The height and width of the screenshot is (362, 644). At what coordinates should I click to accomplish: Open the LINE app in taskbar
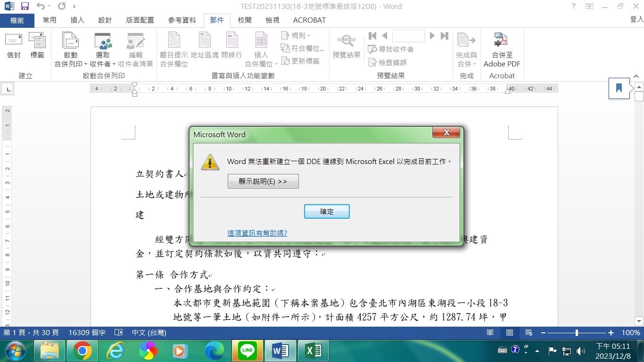tap(248, 351)
